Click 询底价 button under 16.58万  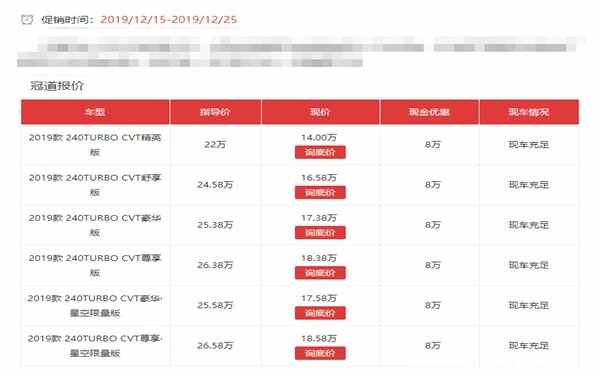click(x=320, y=193)
